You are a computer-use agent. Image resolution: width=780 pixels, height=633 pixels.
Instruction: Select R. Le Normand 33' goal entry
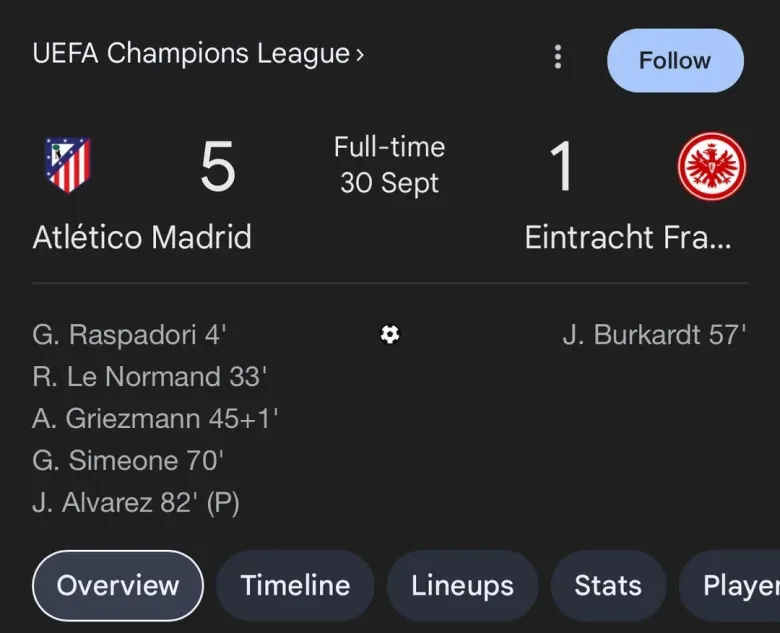(x=149, y=377)
